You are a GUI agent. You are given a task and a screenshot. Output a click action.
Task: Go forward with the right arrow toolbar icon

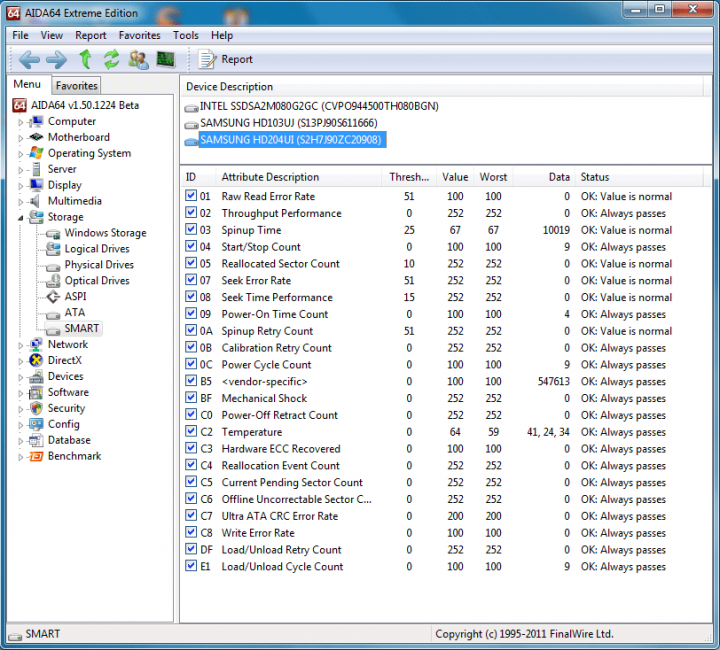click(56, 60)
